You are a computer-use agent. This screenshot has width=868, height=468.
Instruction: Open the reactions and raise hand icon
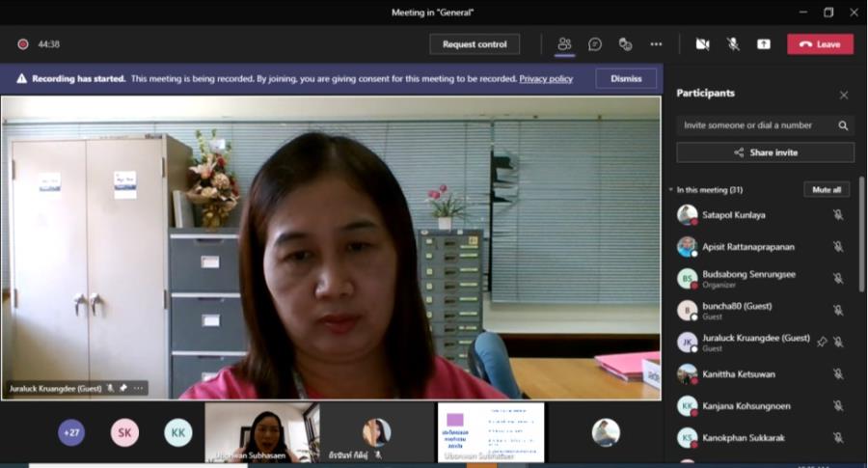click(625, 44)
